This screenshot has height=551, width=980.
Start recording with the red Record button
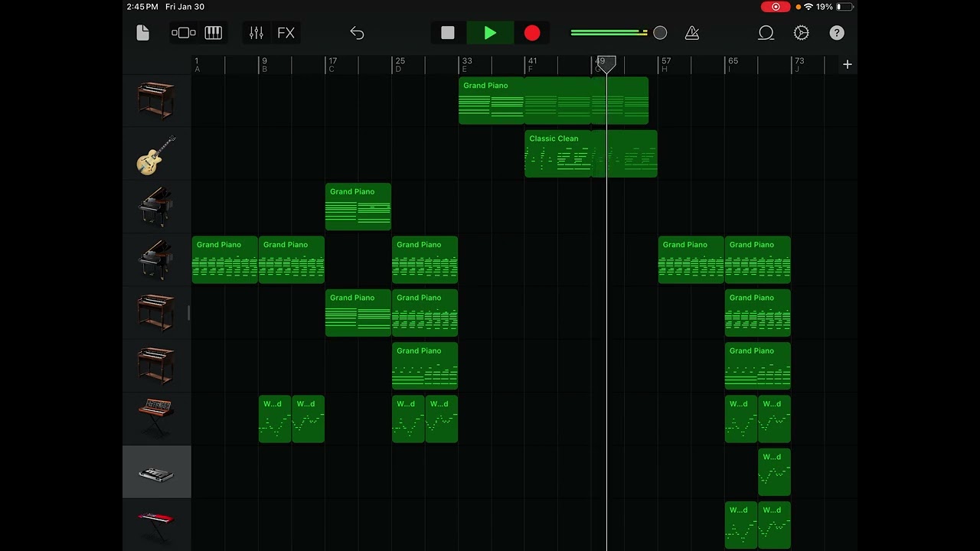532,33
